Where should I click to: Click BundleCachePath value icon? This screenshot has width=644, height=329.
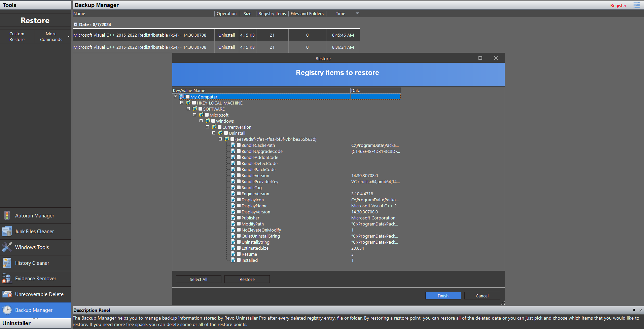click(x=233, y=145)
